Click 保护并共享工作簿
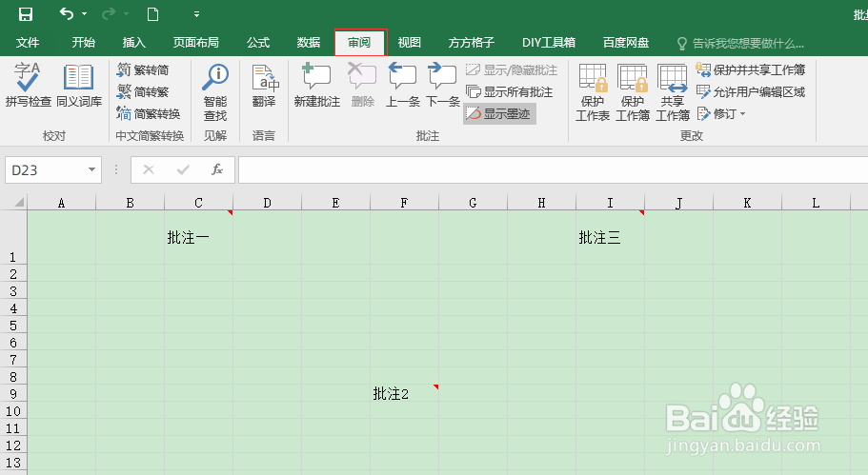The height and width of the screenshot is (475, 868). click(751, 70)
